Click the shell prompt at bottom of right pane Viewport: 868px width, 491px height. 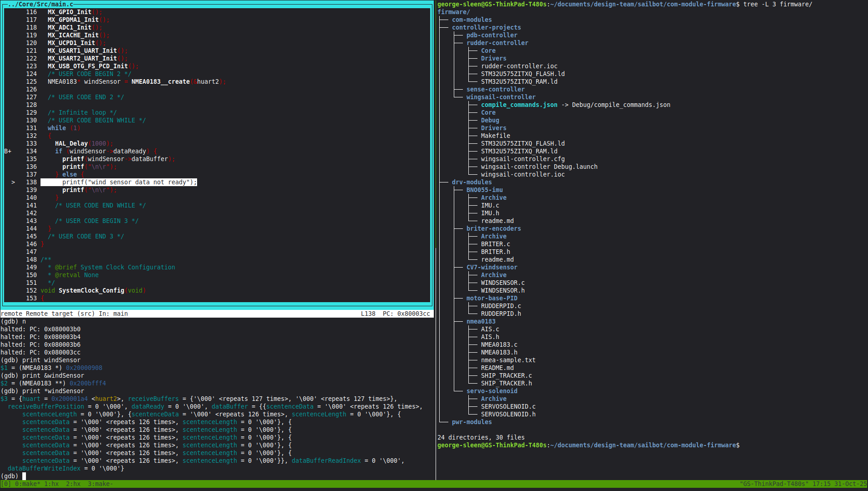tap(589, 445)
